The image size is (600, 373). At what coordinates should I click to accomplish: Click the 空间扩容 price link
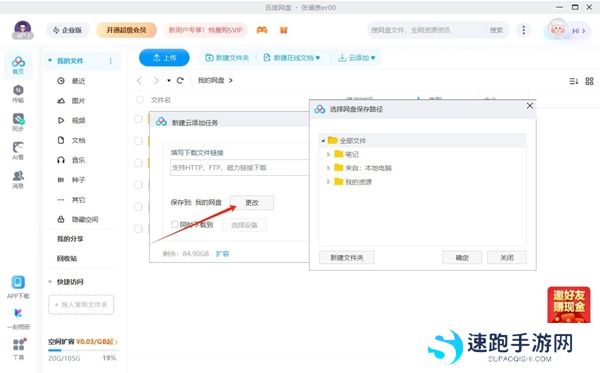point(83,341)
